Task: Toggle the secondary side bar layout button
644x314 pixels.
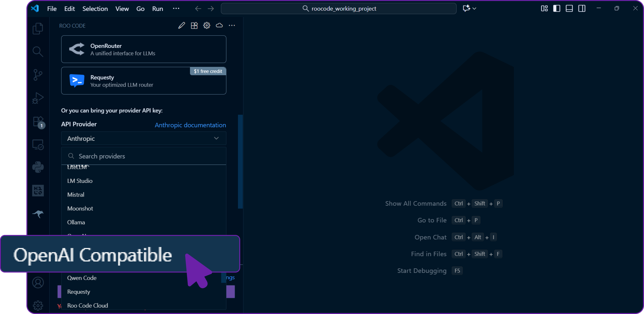Action: (582, 9)
